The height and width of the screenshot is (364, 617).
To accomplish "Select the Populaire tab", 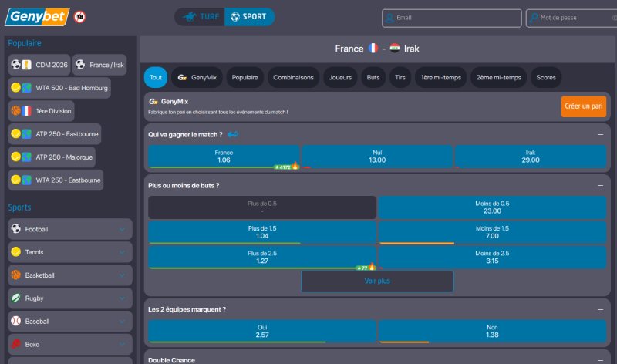I will tap(244, 78).
